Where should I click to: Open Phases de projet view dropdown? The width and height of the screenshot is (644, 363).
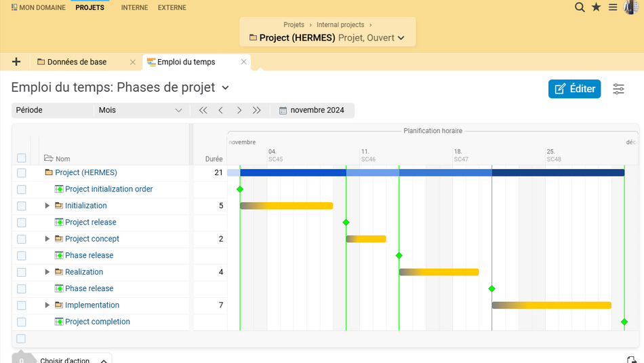[x=225, y=88]
